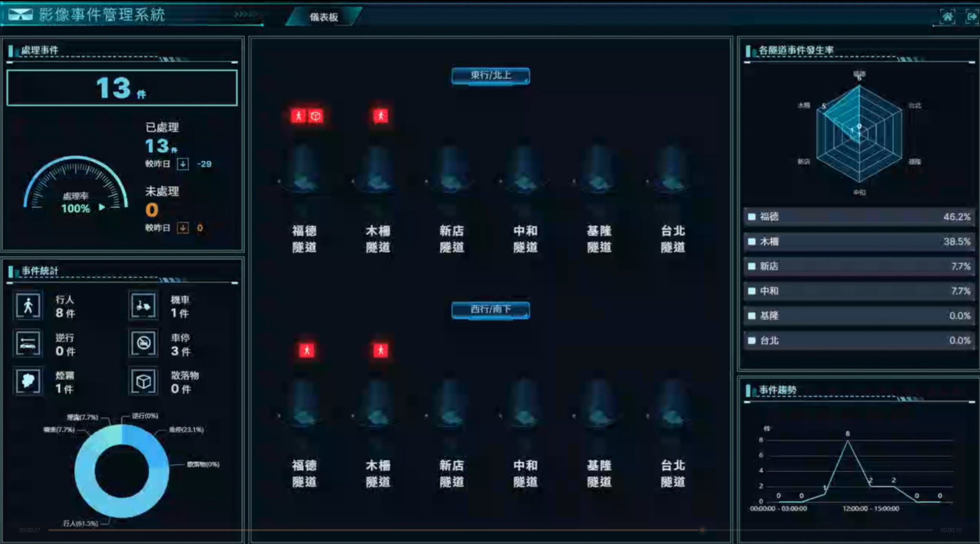Click eastbound 木柵隧道 pedestrian alert icon
Viewport: 980px width, 544px height.
click(381, 116)
